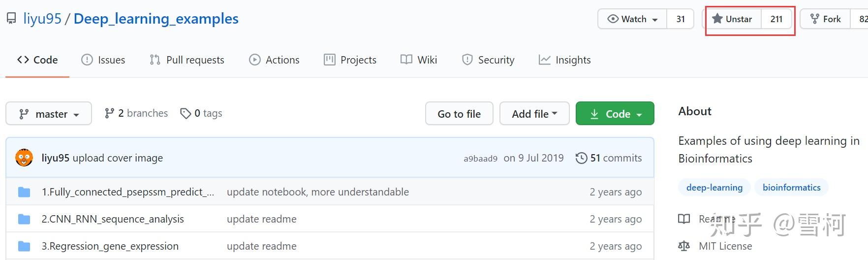
Task: View the 51 commits history
Action: 609,158
